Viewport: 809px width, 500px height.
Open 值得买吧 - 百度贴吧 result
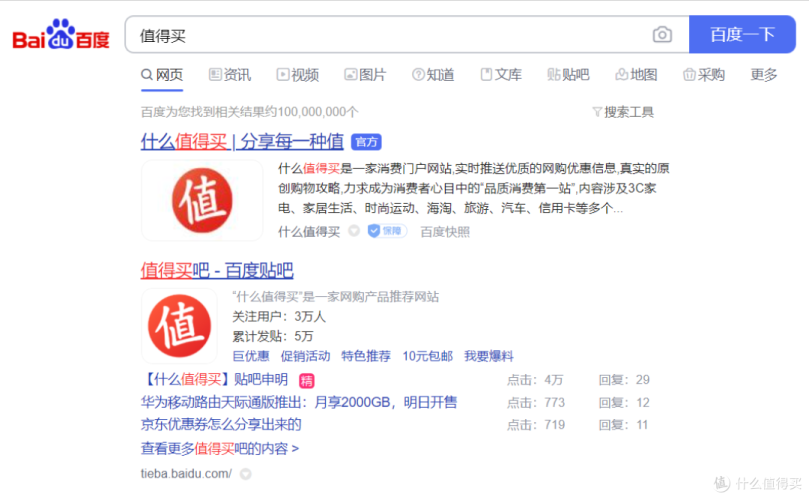pyautogui.click(x=217, y=270)
